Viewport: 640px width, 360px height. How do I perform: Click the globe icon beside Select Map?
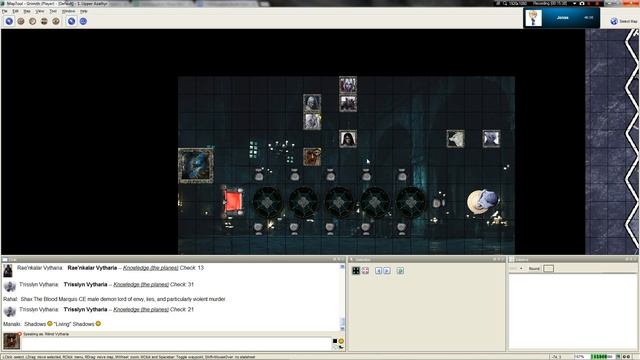pyautogui.click(x=614, y=21)
